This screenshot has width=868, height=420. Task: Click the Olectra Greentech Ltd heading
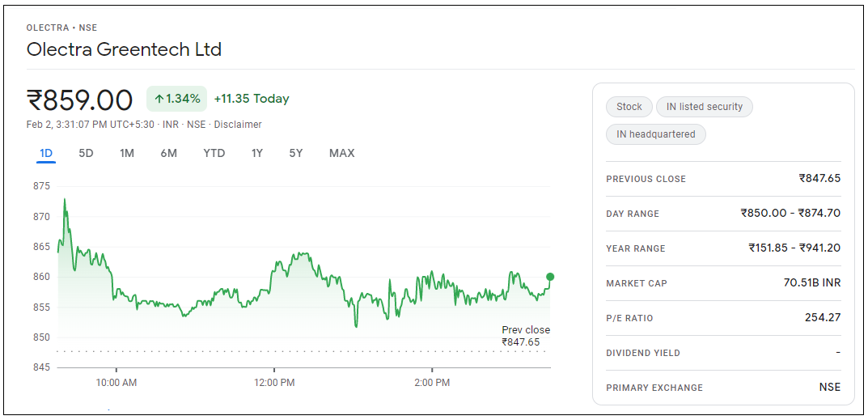[124, 49]
